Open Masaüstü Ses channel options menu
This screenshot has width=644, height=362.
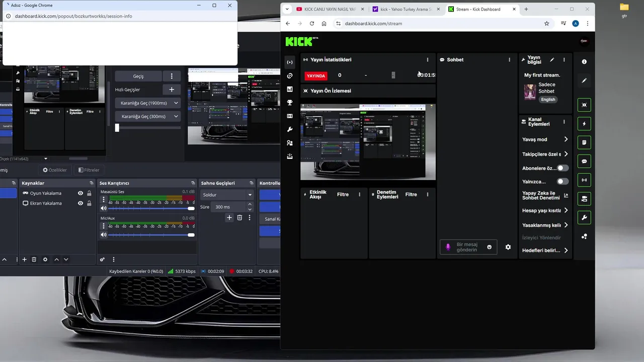pos(104,200)
